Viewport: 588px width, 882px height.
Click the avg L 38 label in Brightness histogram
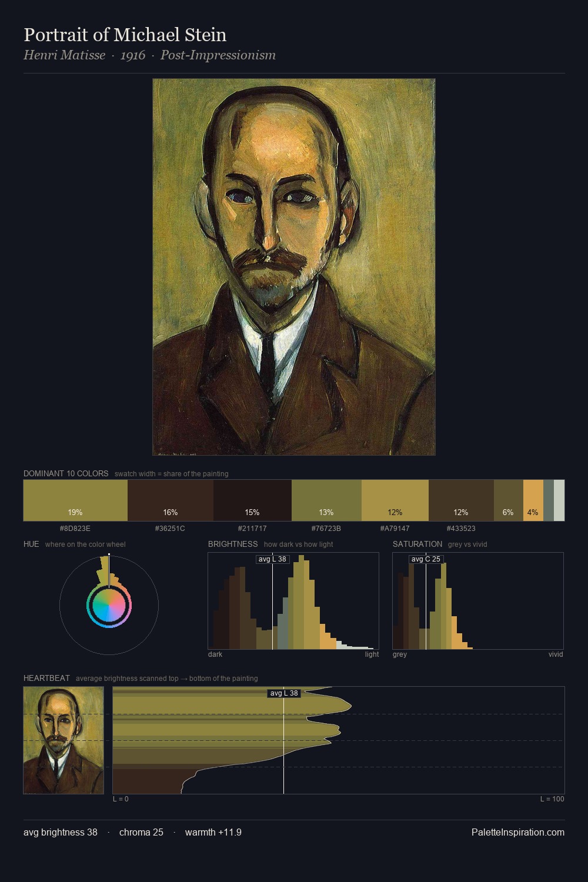(x=272, y=559)
